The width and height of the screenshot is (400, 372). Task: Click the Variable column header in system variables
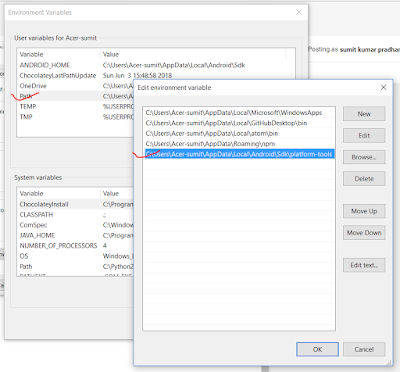click(x=58, y=193)
